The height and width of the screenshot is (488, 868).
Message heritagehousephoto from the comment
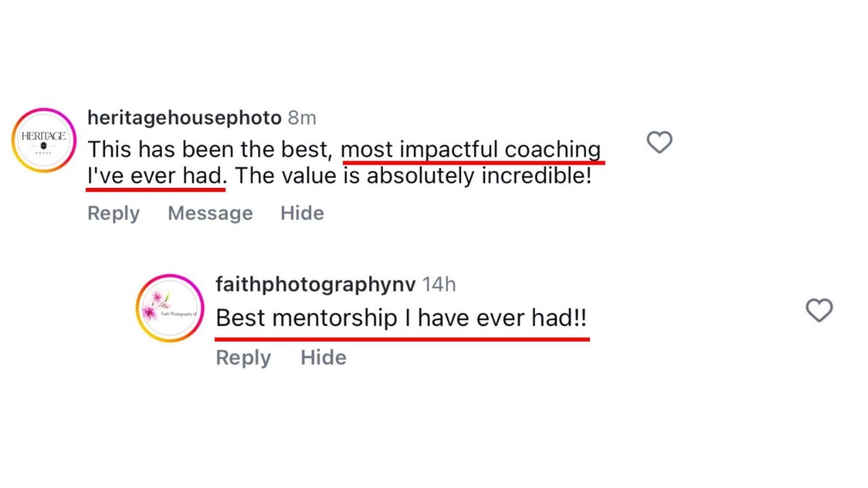(x=210, y=213)
